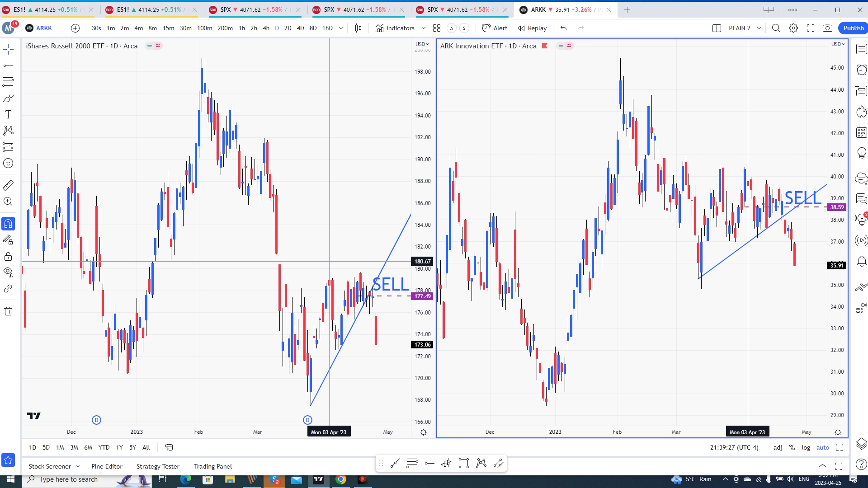Click the Windows Start button

pyautogui.click(x=10, y=479)
